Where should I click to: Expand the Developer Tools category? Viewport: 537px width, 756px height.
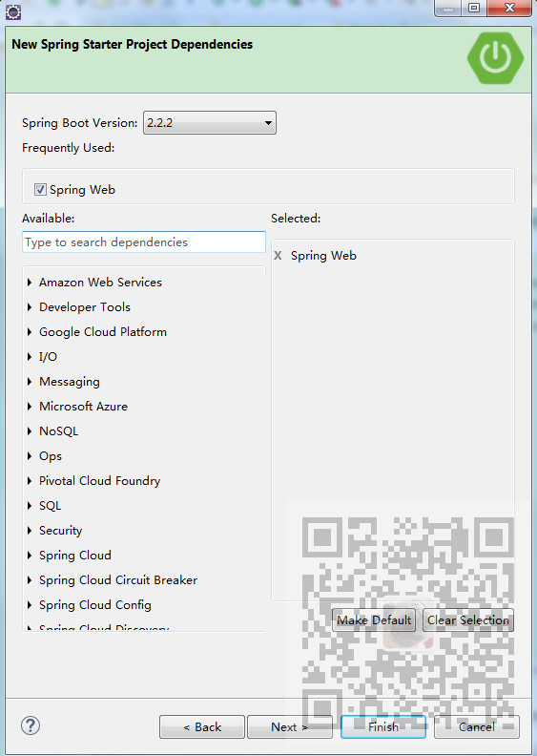click(x=30, y=307)
